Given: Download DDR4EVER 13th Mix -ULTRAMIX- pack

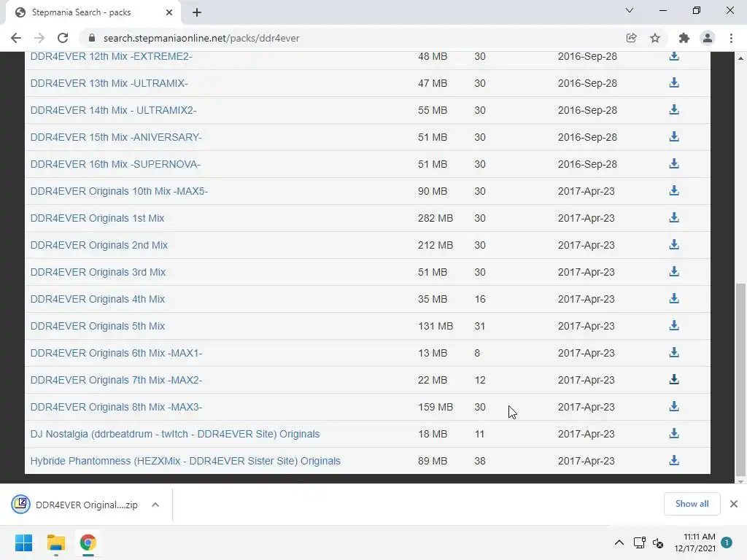Looking at the screenshot, I should tap(673, 83).
